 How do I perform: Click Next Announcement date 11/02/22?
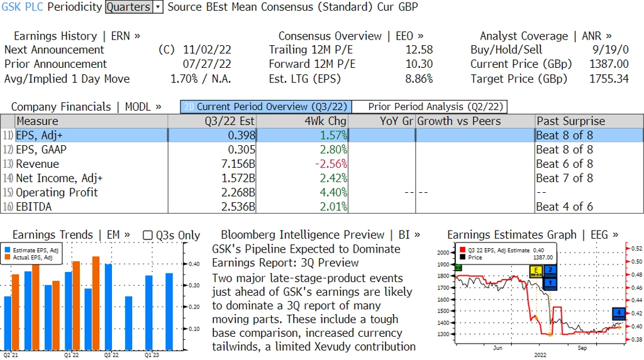207,50
